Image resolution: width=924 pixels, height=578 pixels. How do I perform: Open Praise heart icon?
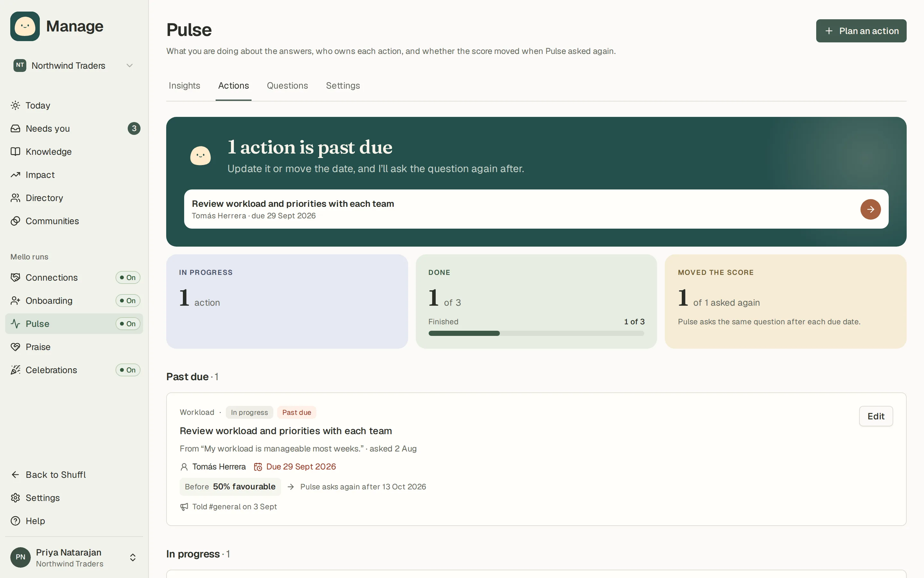(x=15, y=347)
